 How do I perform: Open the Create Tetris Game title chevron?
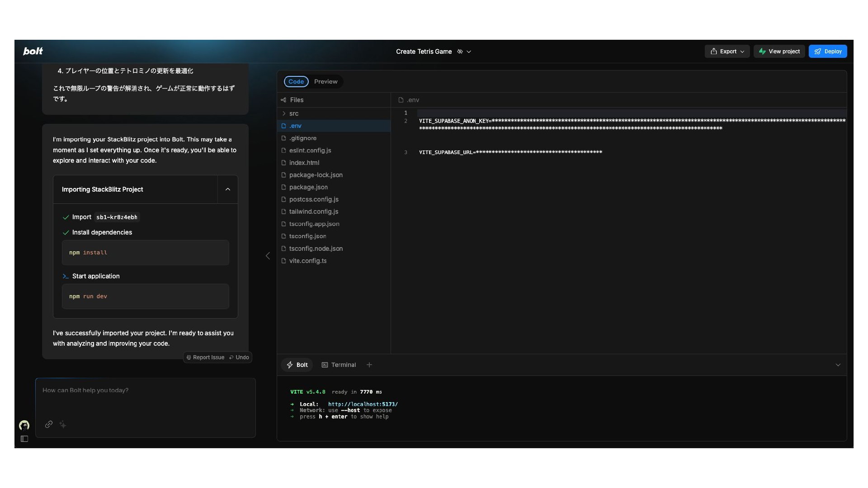(x=469, y=52)
